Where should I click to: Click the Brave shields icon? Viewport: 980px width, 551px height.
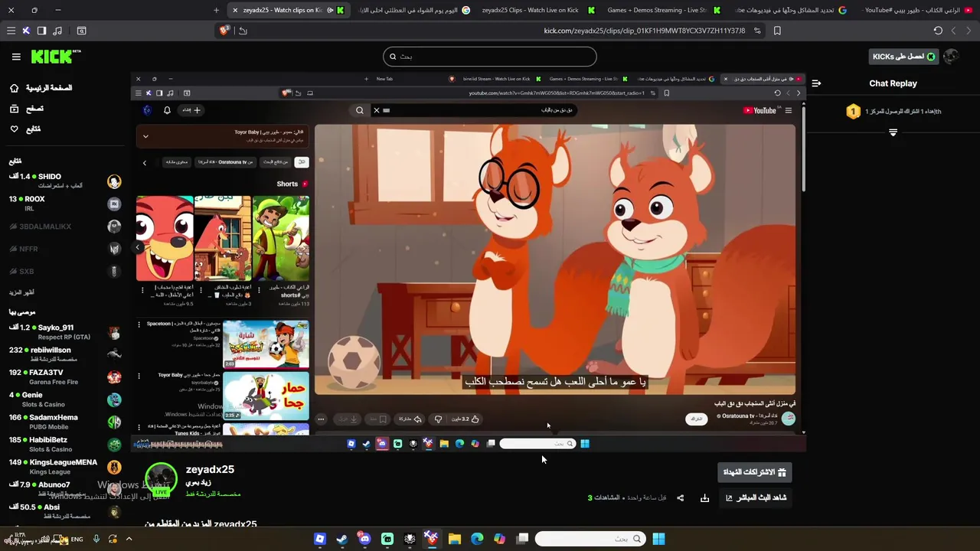(224, 31)
